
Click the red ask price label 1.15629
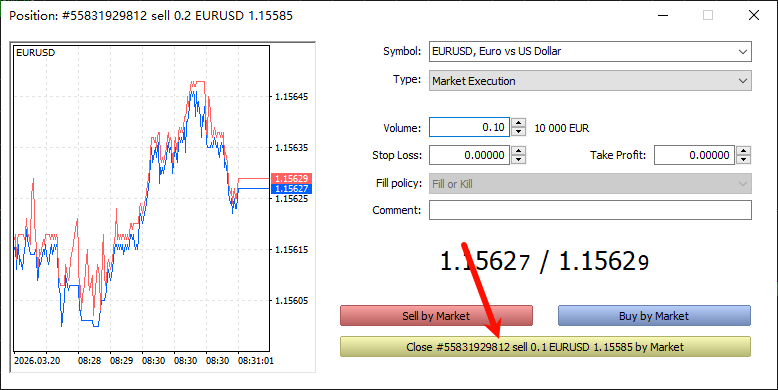pyautogui.click(x=291, y=178)
